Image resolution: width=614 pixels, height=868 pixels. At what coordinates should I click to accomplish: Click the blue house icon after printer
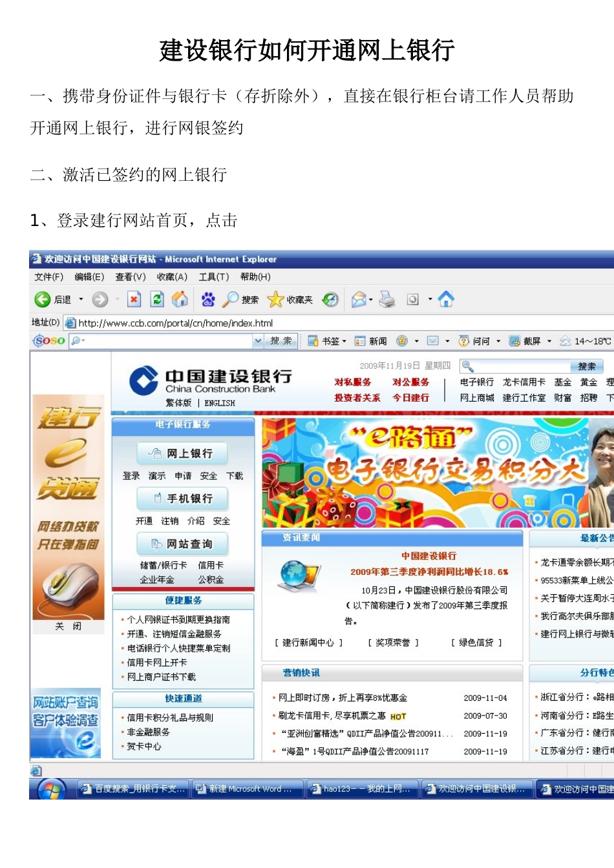(x=446, y=299)
